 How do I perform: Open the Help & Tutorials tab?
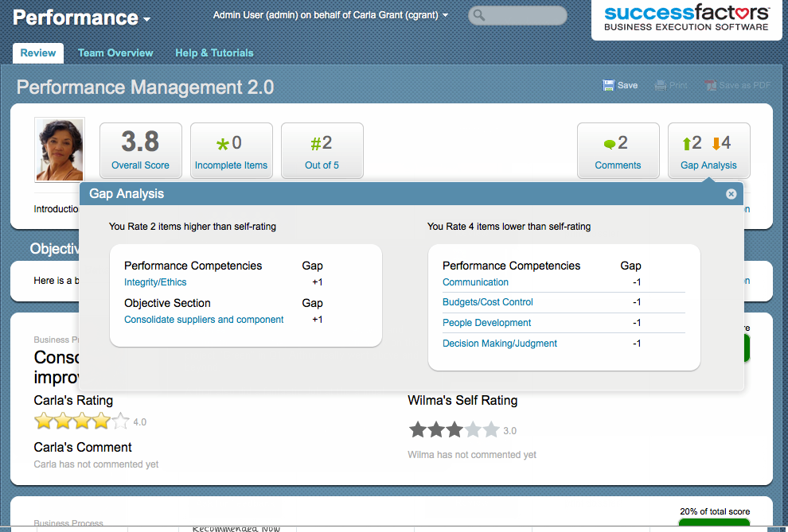coord(214,52)
